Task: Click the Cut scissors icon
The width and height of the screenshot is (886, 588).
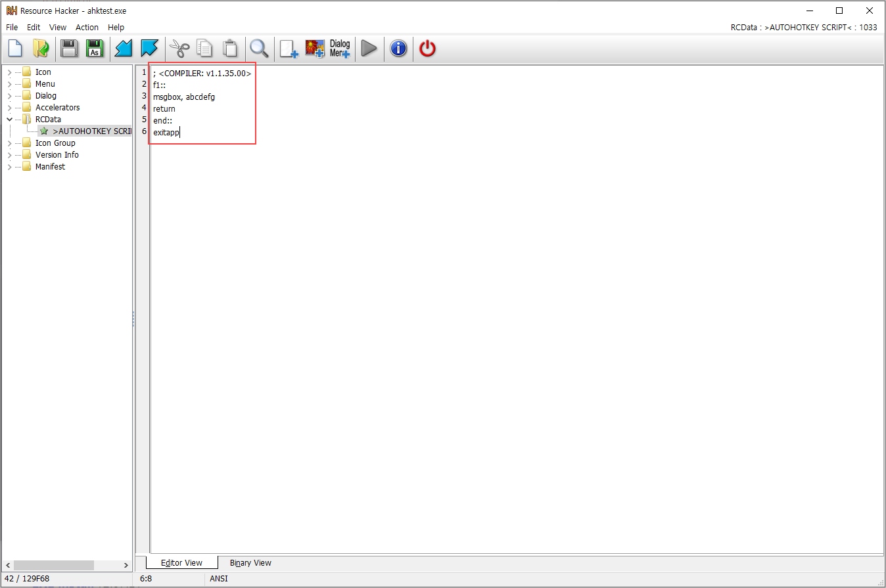Action: (179, 49)
